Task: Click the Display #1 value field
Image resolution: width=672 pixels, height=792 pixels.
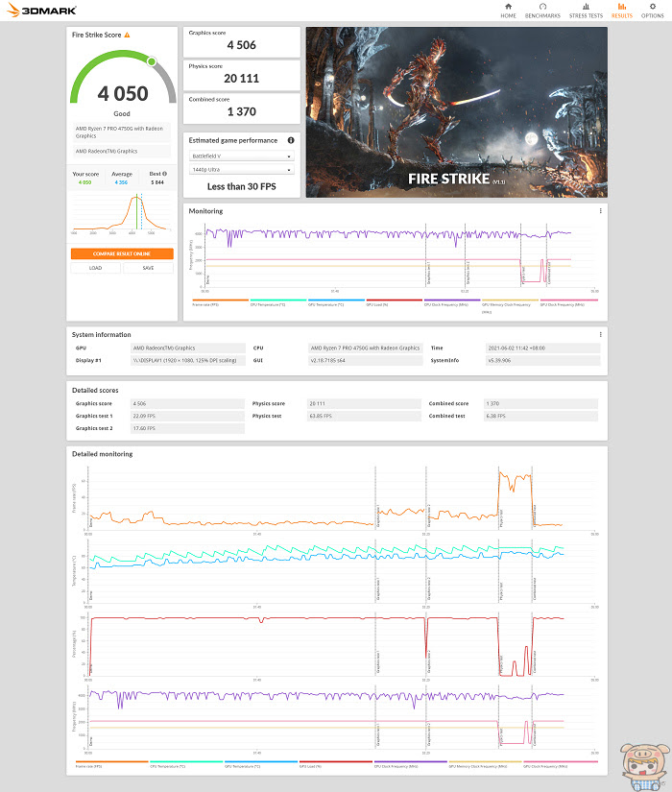Action: point(188,361)
